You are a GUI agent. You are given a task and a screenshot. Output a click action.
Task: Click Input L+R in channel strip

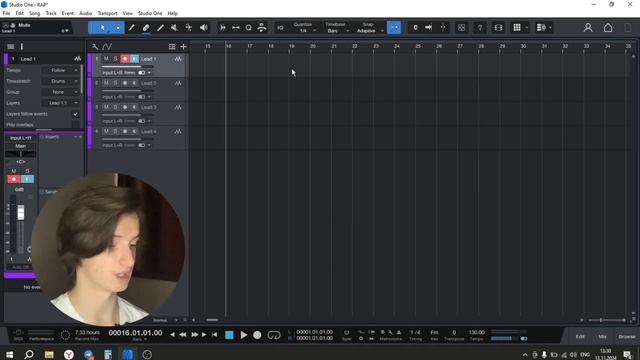click(20, 138)
